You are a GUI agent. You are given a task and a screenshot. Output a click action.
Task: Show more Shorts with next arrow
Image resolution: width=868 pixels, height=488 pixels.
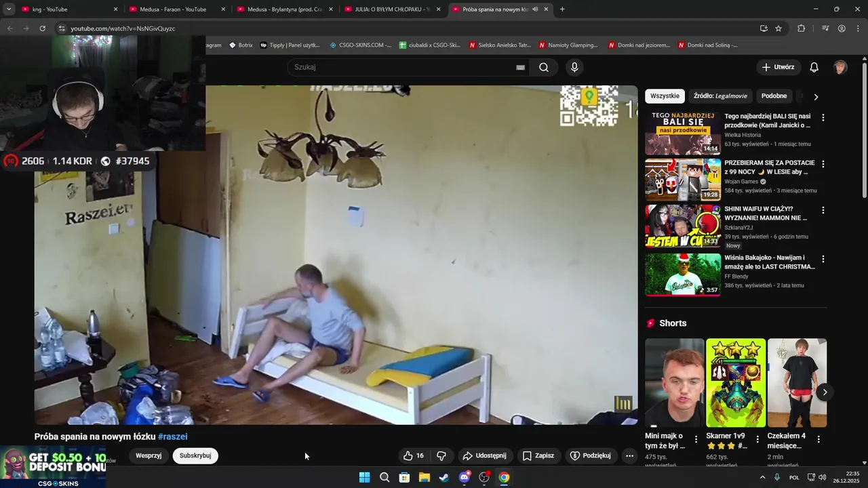(x=825, y=392)
